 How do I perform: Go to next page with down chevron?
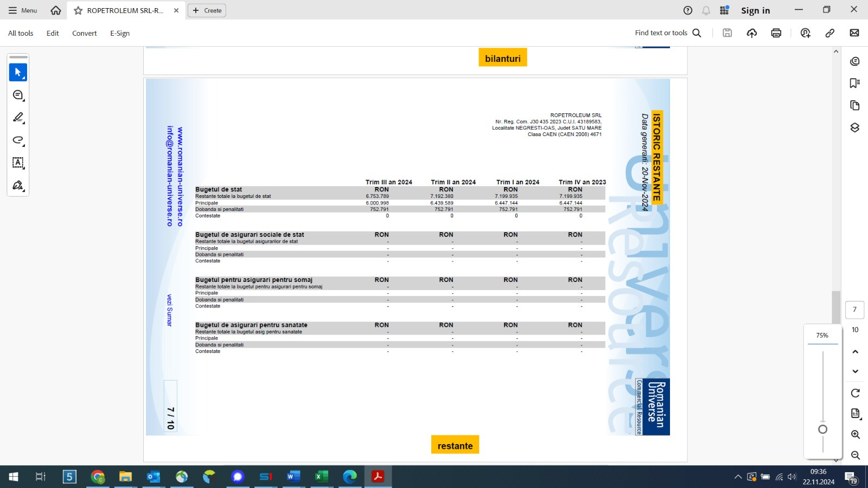856,371
